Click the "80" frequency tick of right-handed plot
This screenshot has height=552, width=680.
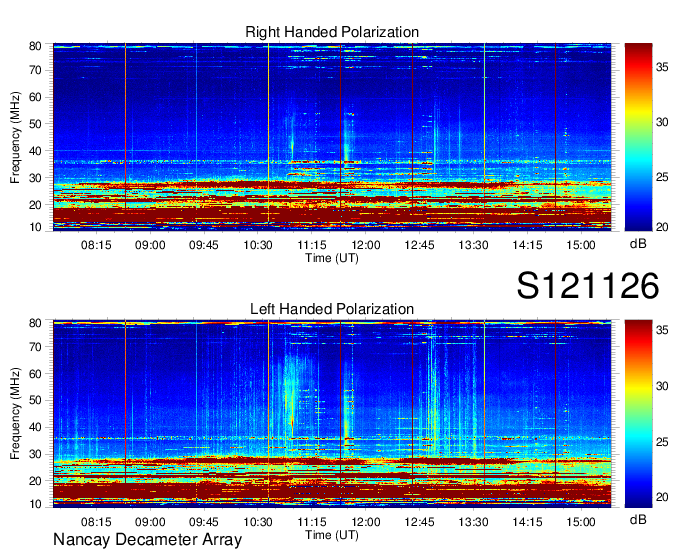pyautogui.click(x=35, y=46)
